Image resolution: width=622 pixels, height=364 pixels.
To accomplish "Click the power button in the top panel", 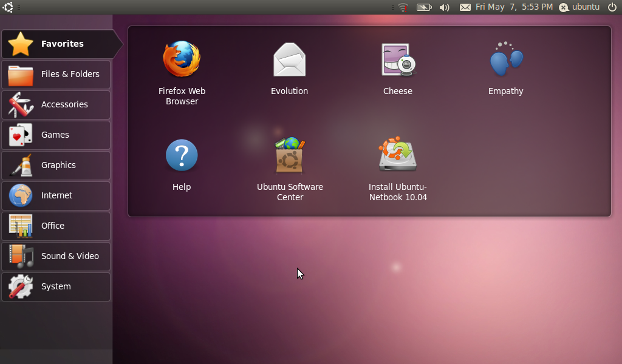I will [x=613, y=7].
